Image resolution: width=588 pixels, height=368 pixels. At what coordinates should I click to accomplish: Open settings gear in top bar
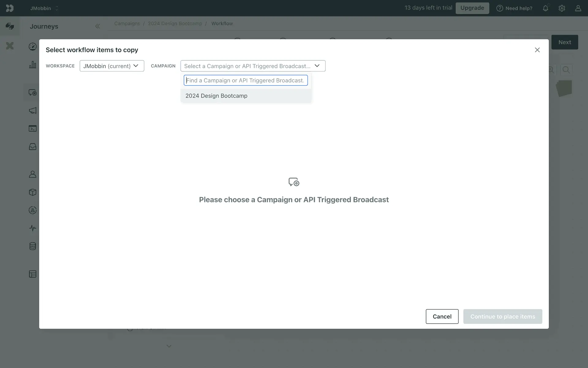pos(562,8)
